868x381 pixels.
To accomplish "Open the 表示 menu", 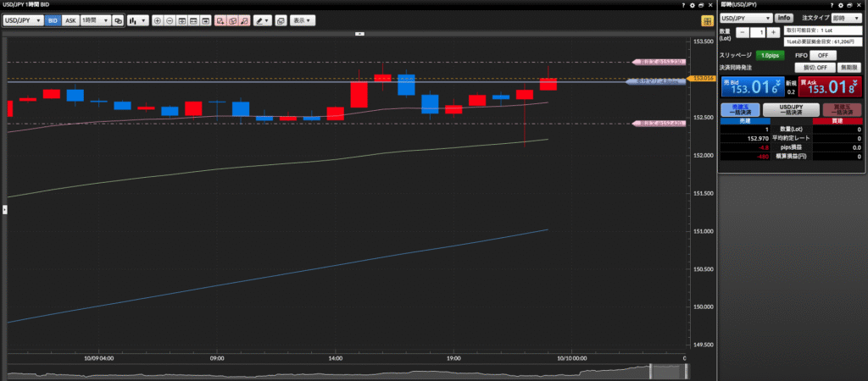I will [x=301, y=20].
